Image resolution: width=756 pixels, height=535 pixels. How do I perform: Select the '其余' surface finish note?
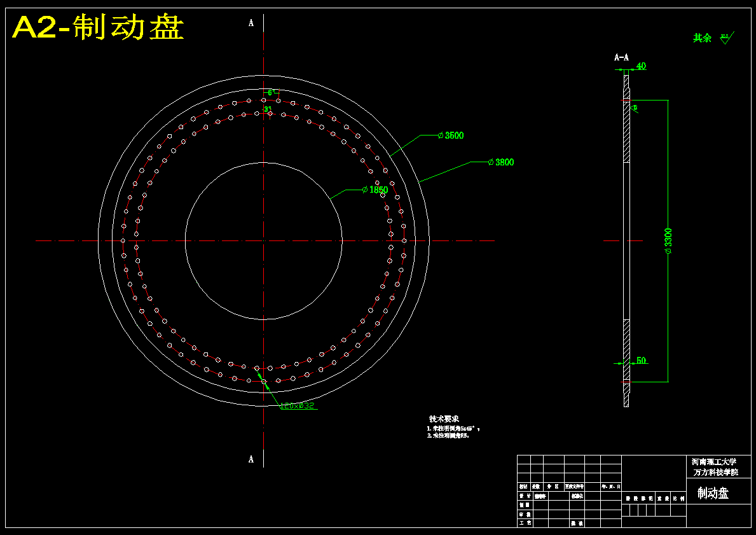[x=703, y=38]
